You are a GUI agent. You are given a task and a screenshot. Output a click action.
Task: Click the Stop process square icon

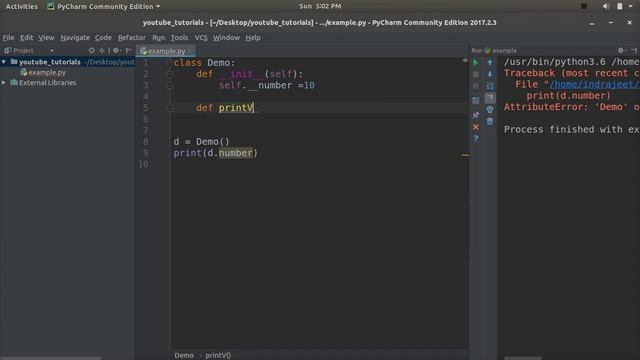[476, 74]
